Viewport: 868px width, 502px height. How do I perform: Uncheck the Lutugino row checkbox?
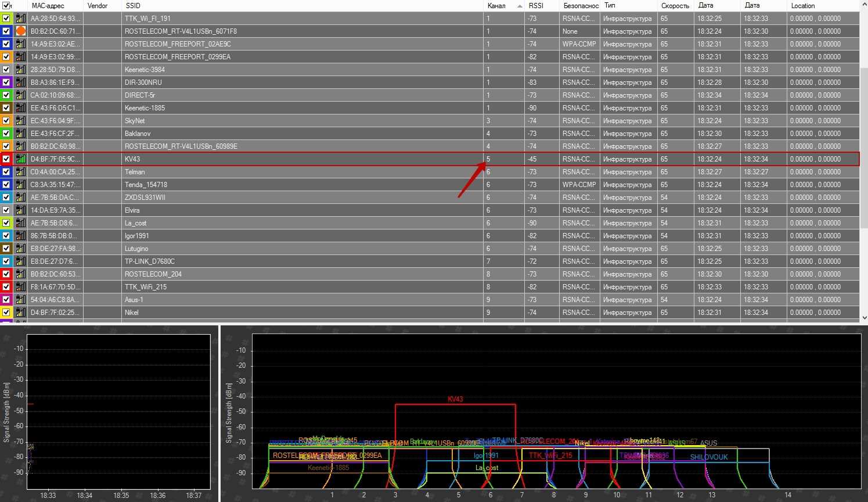point(6,249)
